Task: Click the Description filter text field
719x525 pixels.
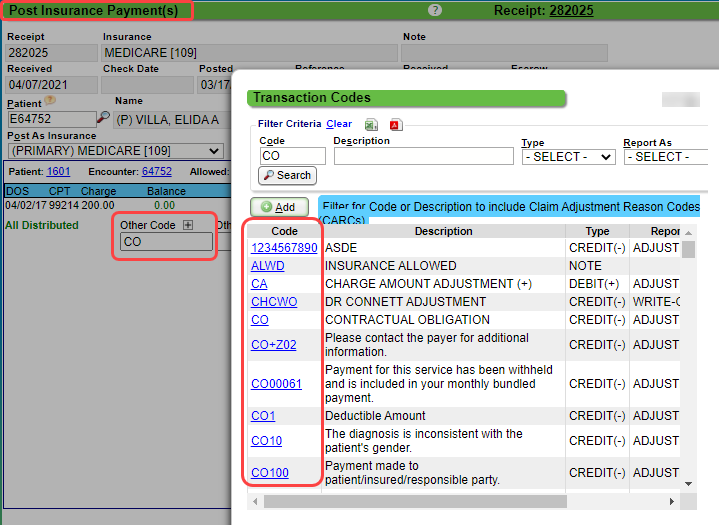Action: [x=423, y=157]
